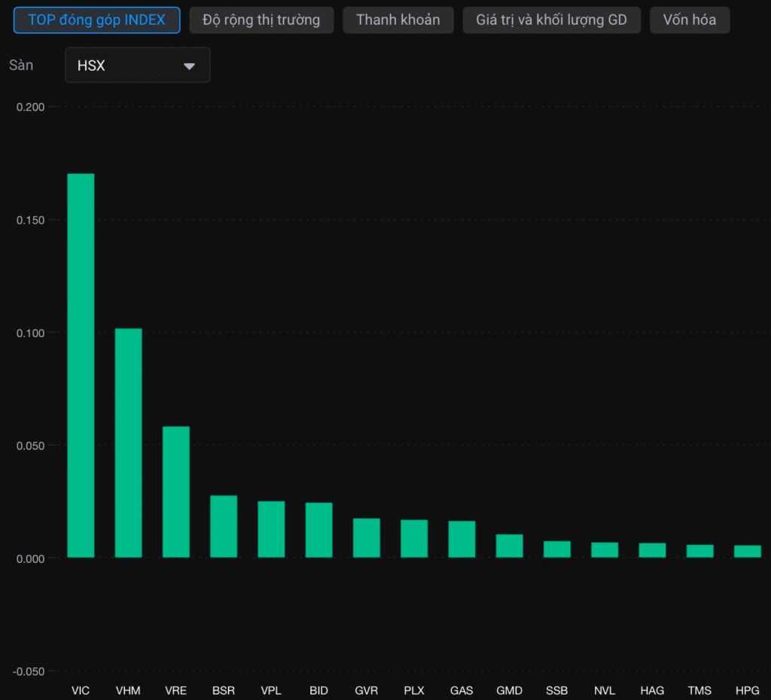Select the SSB bar

[x=557, y=549]
